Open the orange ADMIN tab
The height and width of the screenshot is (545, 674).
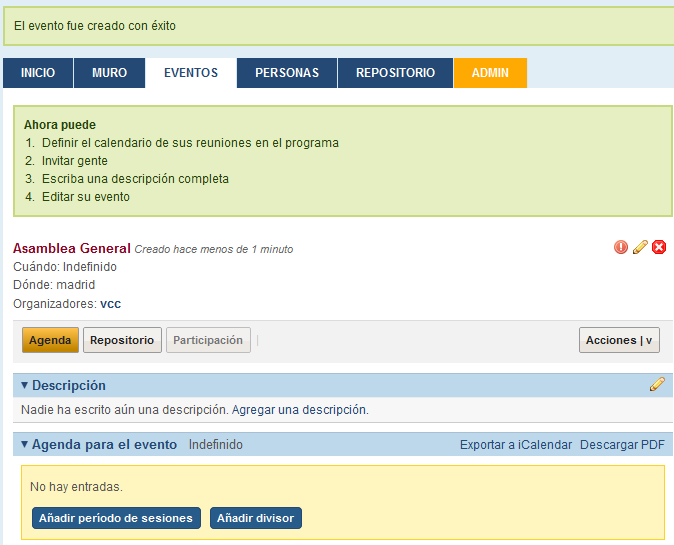[x=490, y=73]
